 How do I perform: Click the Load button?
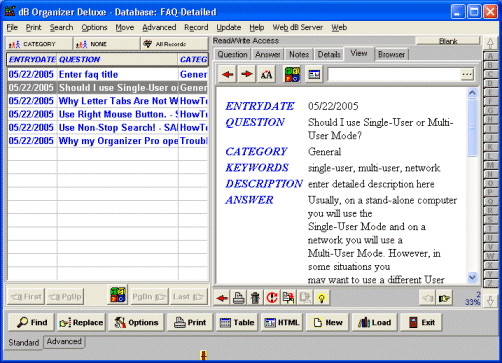374,322
